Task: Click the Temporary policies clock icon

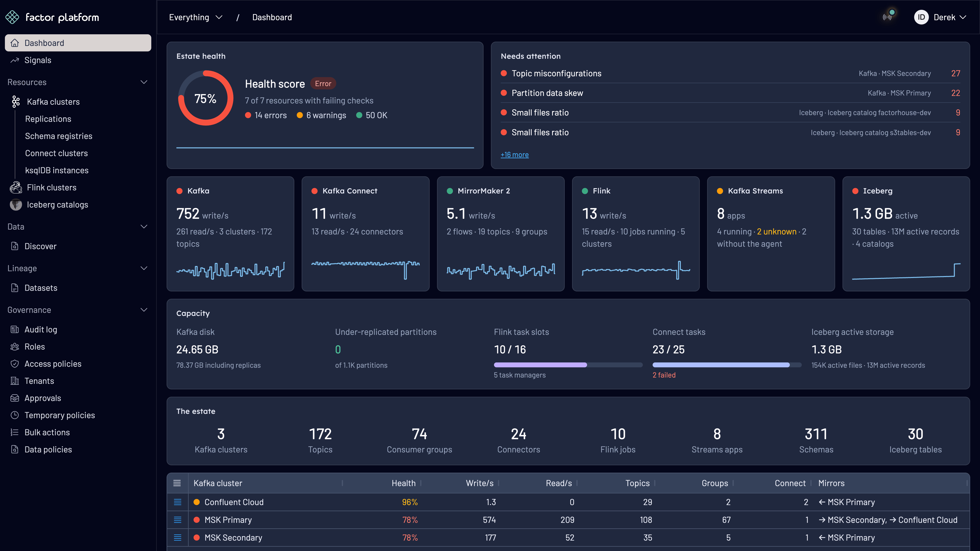Action: [x=14, y=415]
